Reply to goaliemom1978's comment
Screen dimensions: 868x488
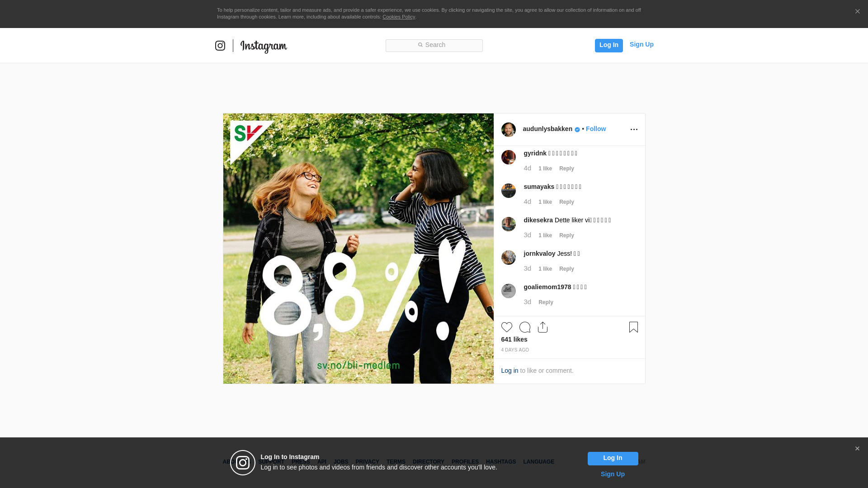point(546,302)
